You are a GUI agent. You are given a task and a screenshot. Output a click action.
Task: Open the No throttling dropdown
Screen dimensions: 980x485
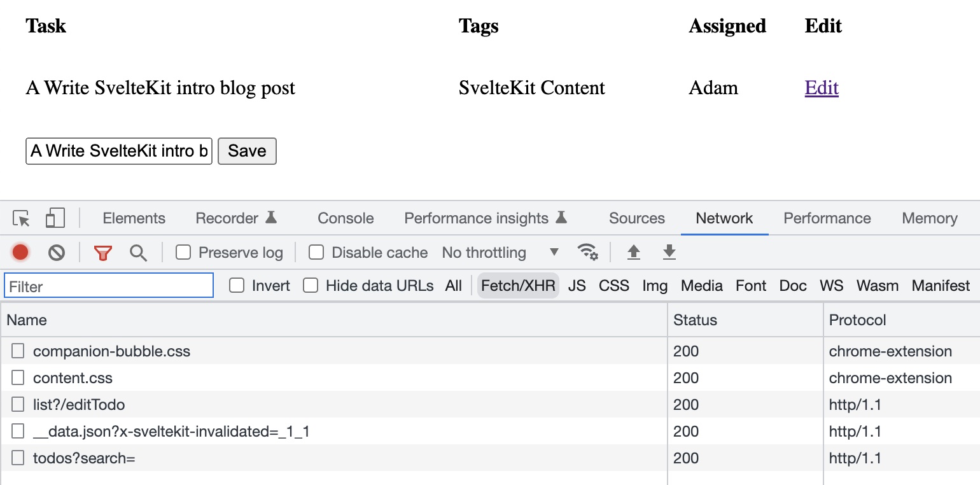pos(500,253)
